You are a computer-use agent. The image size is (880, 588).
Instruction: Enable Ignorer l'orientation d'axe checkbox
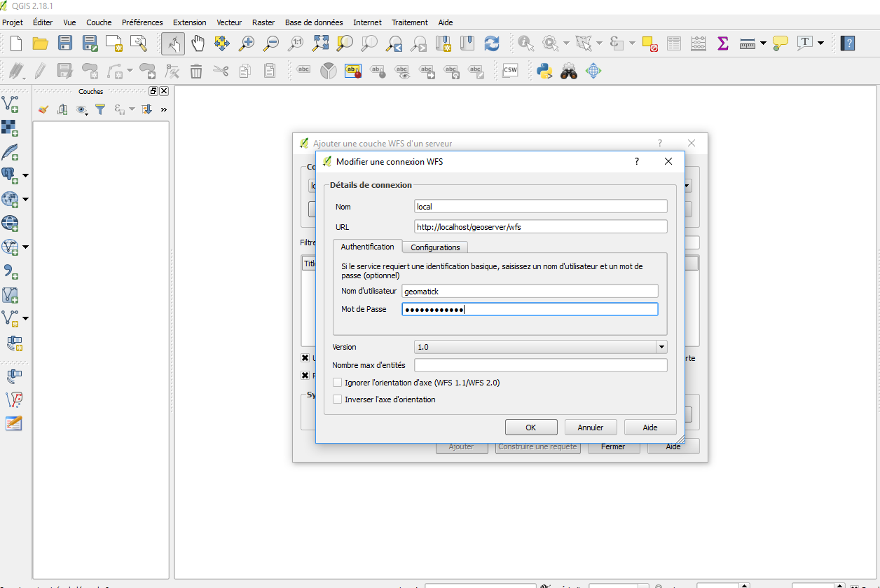[x=338, y=383]
